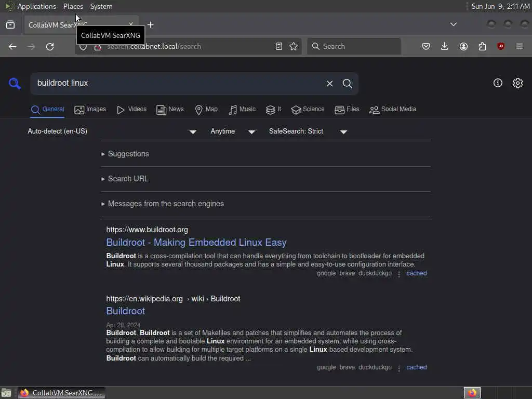
Task: Switch to Science search tab
Action: point(308,109)
